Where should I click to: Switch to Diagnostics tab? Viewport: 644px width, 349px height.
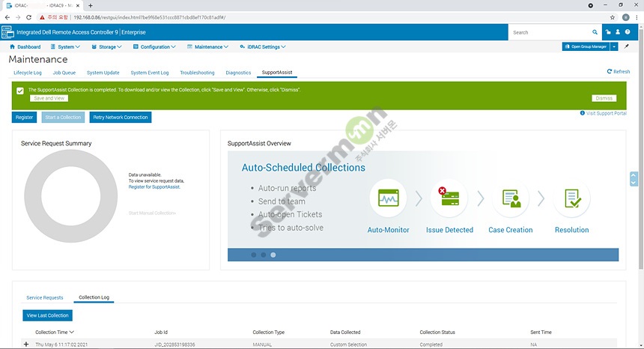click(x=238, y=73)
